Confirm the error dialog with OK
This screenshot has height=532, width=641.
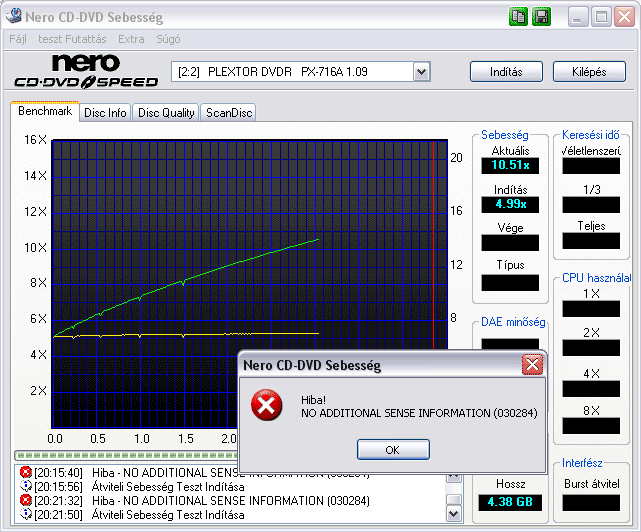point(393,450)
